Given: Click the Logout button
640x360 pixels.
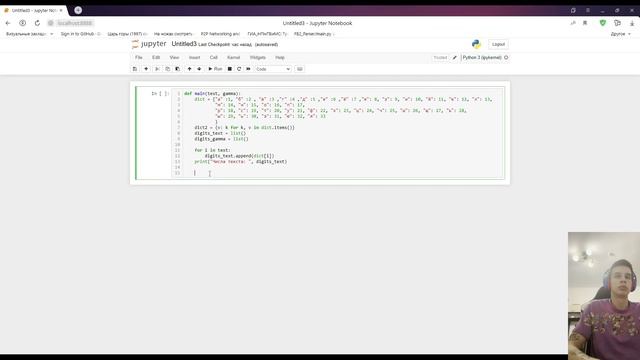Looking at the screenshot, I should click(x=498, y=44).
